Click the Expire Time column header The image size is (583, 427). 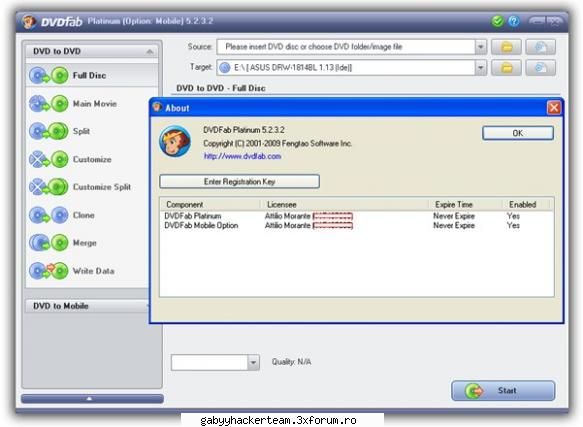click(466, 205)
